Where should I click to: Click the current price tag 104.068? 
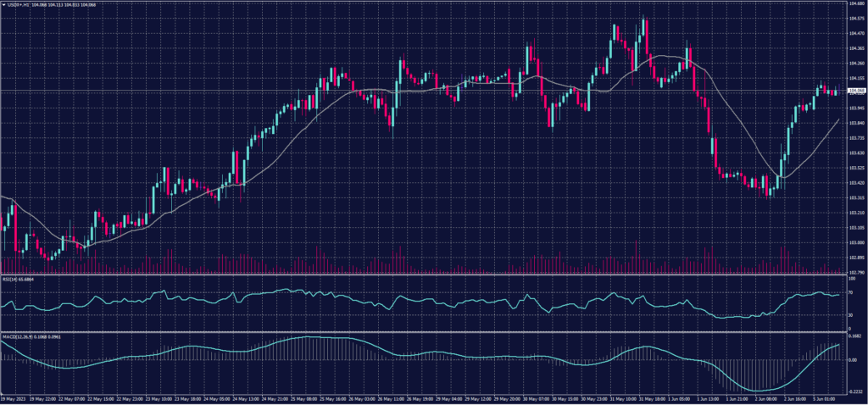click(x=855, y=92)
